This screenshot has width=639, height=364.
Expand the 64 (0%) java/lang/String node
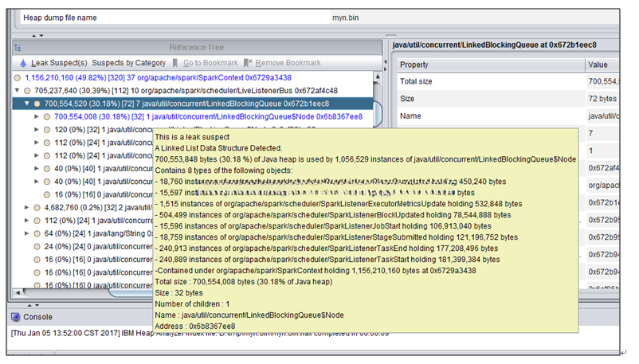coord(26,233)
